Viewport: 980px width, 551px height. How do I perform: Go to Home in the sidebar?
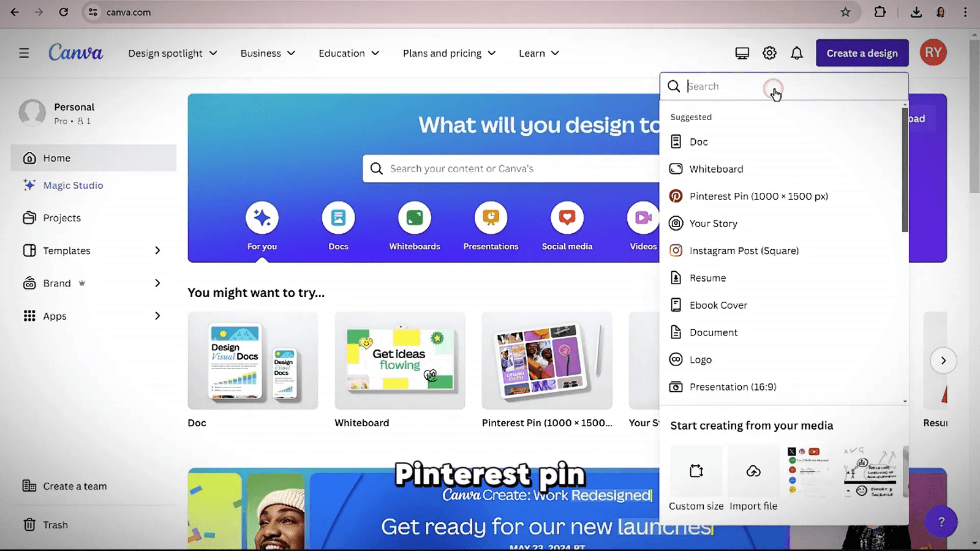(94, 158)
